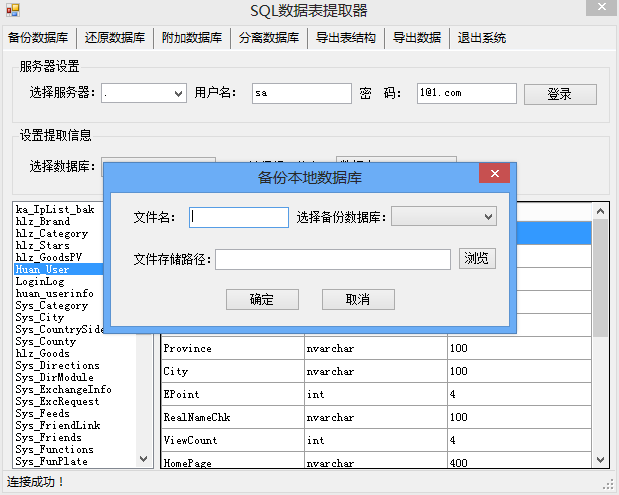Select hlz_Goods table
619x495 pixels.
43,353
